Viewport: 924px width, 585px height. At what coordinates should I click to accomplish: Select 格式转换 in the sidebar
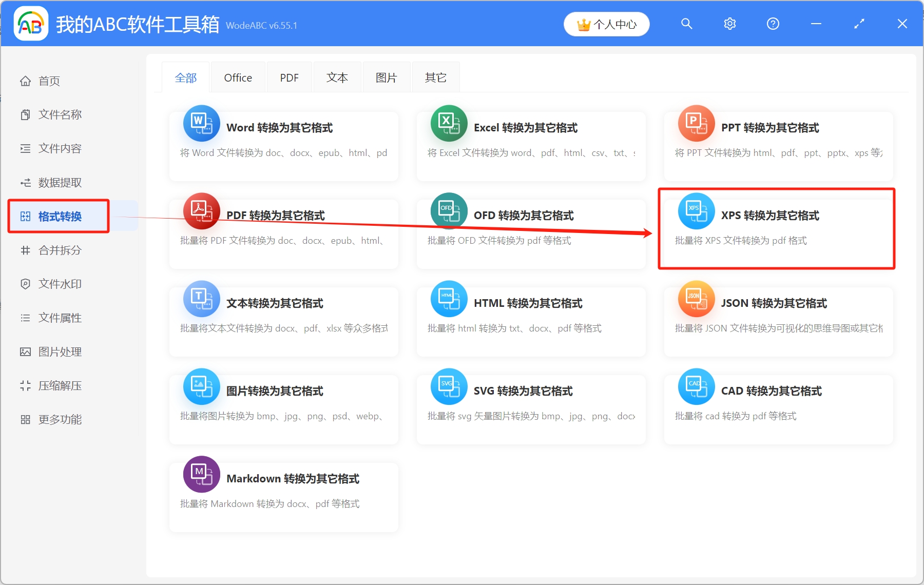(x=58, y=216)
